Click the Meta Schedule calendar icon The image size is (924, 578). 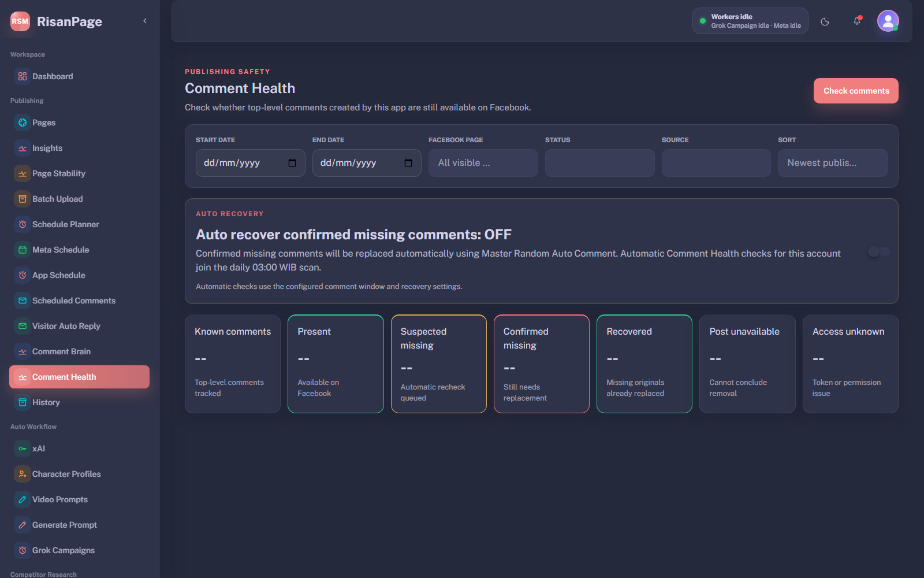[x=23, y=250]
